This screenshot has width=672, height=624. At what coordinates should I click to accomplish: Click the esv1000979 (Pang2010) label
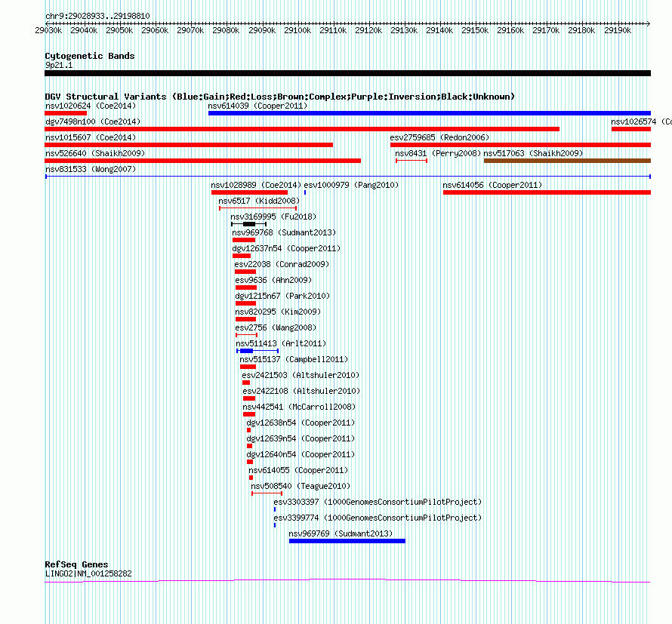pyautogui.click(x=351, y=185)
